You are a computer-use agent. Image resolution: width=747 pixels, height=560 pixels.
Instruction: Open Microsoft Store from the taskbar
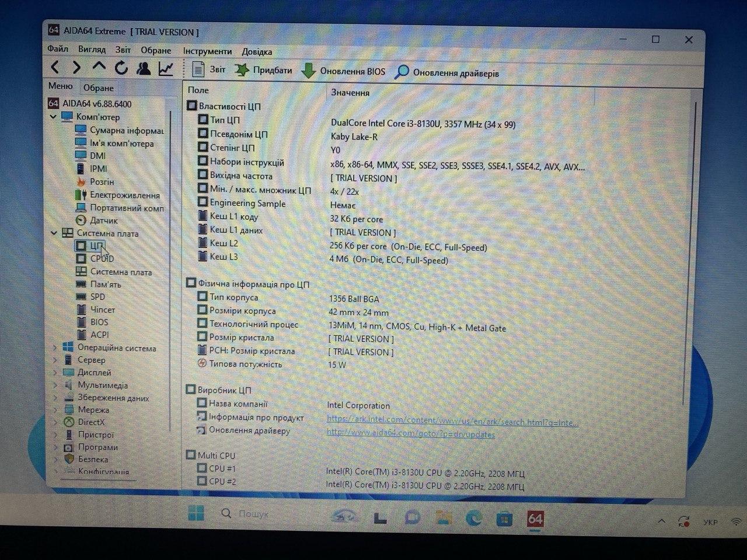point(505,518)
